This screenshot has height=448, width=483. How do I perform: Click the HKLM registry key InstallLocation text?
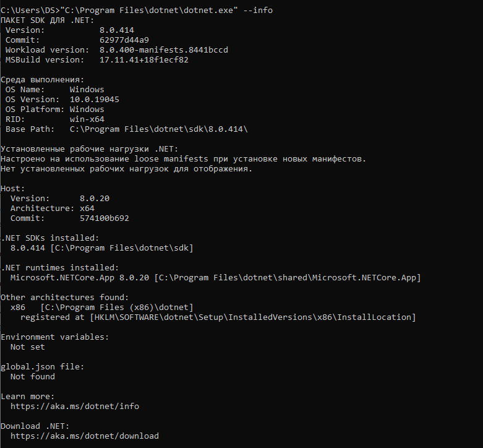(252, 317)
